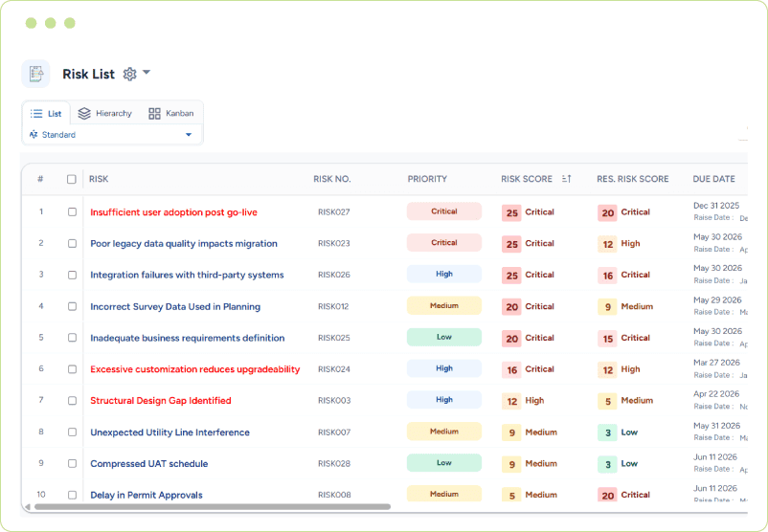
Task: Check the box for Insufficient user adoption row
Action: (x=72, y=211)
